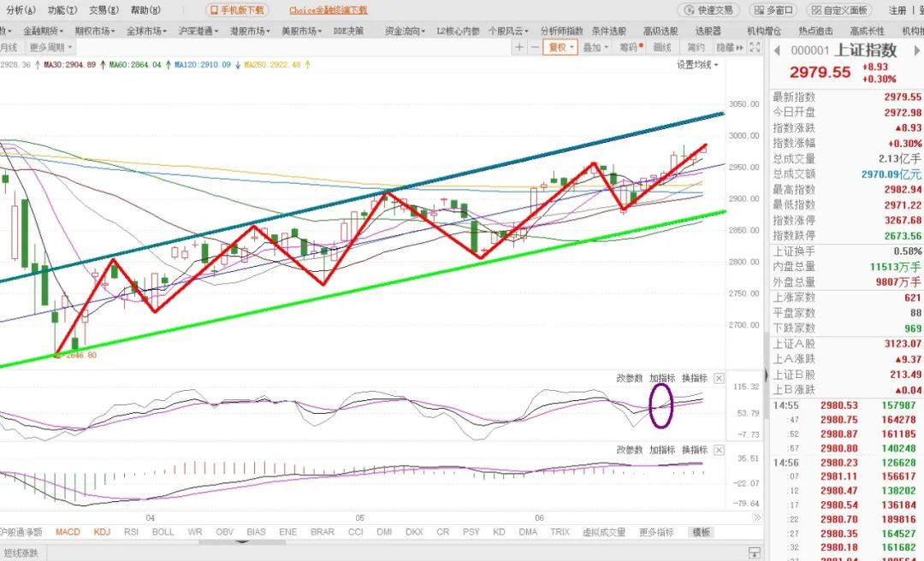Open the 分析(A) menu
This screenshot has width=924, height=561.
[x=21, y=10]
